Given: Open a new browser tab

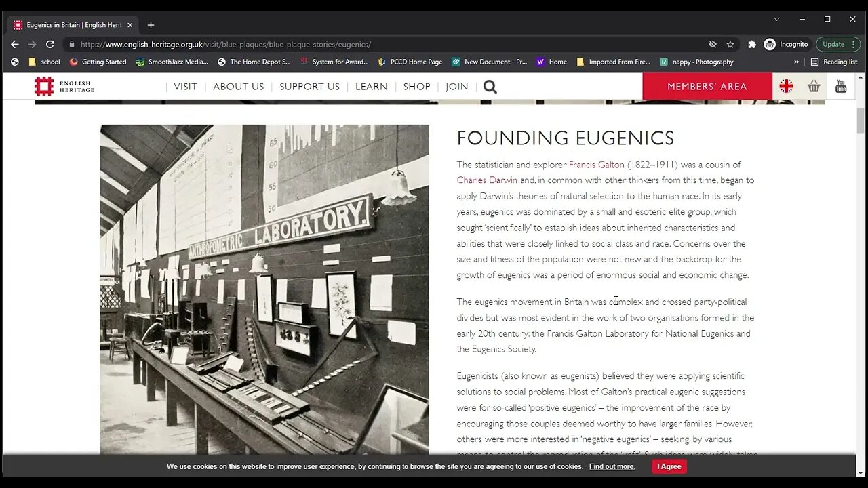Looking at the screenshot, I should pyautogui.click(x=151, y=25).
